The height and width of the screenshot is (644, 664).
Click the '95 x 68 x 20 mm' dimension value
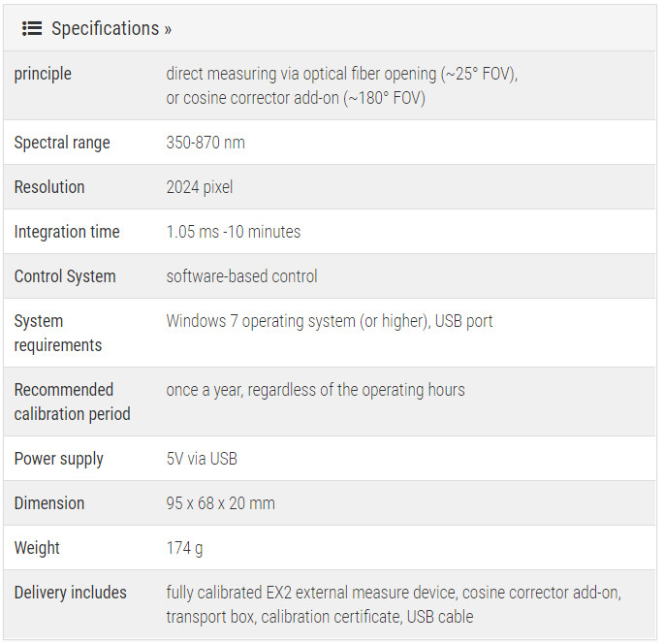pos(220,503)
